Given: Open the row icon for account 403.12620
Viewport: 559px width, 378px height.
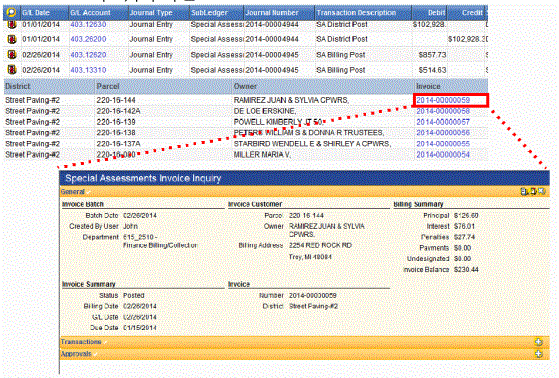Looking at the screenshot, I should pyautogui.click(x=12, y=55).
